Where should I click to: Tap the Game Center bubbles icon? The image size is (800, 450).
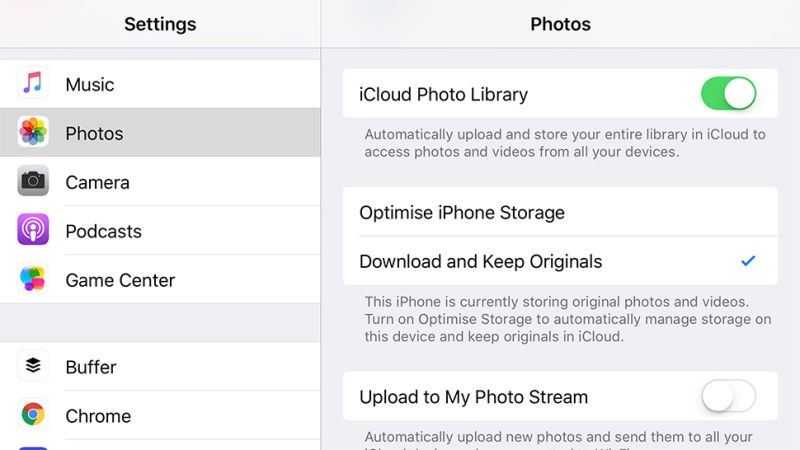click(x=33, y=279)
